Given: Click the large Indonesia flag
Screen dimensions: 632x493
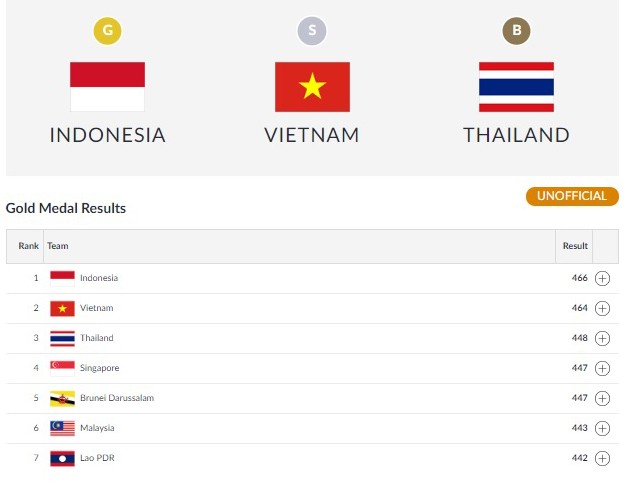Looking at the screenshot, I should tap(107, 87).
